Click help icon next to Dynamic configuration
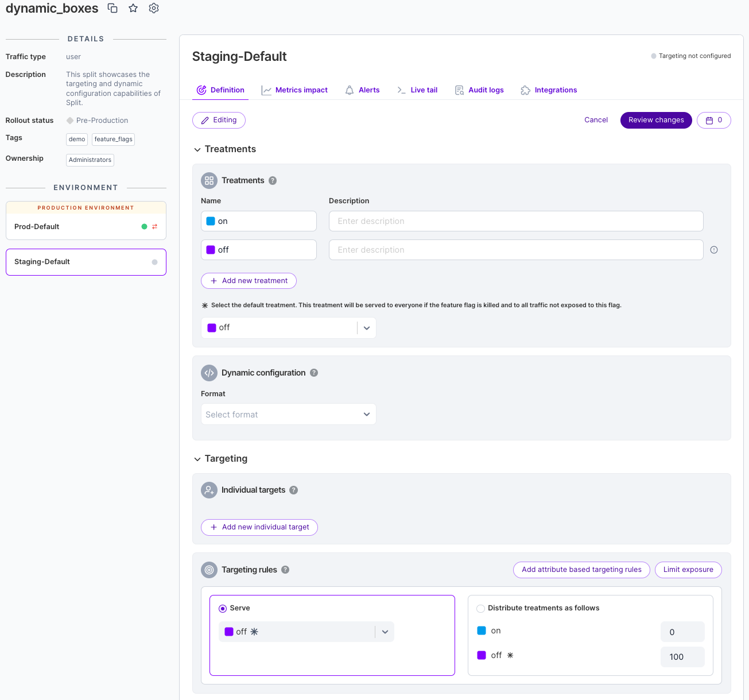 [x=314, y=373]
